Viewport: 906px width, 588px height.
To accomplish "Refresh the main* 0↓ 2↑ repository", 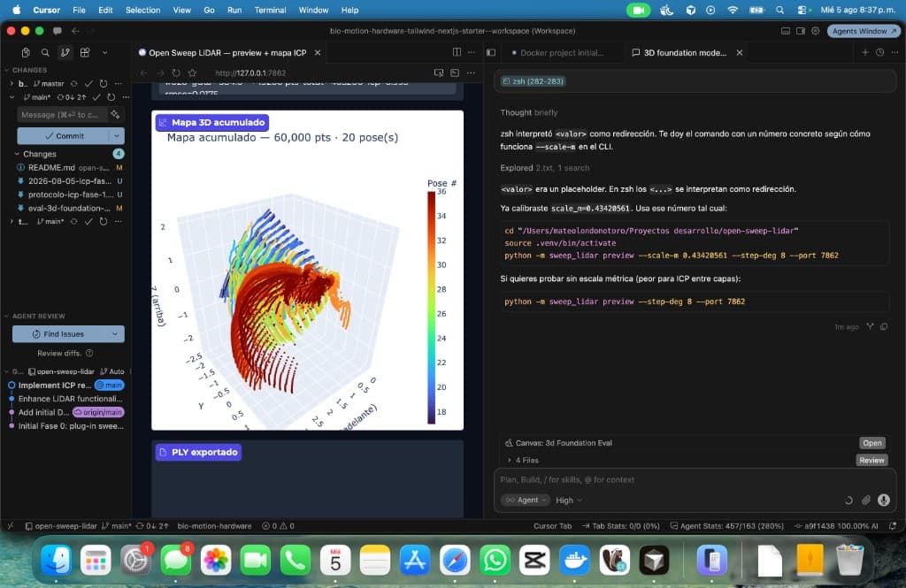I will pos(111,97).
